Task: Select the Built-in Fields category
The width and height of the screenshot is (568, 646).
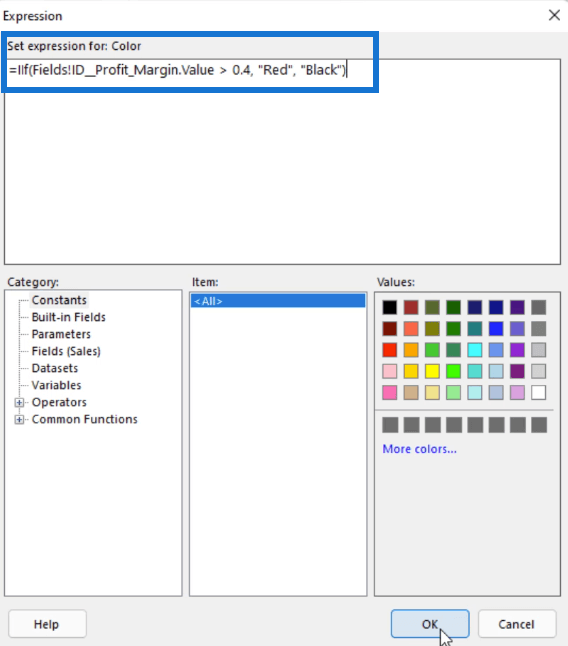Action: [x=68, y=317]
